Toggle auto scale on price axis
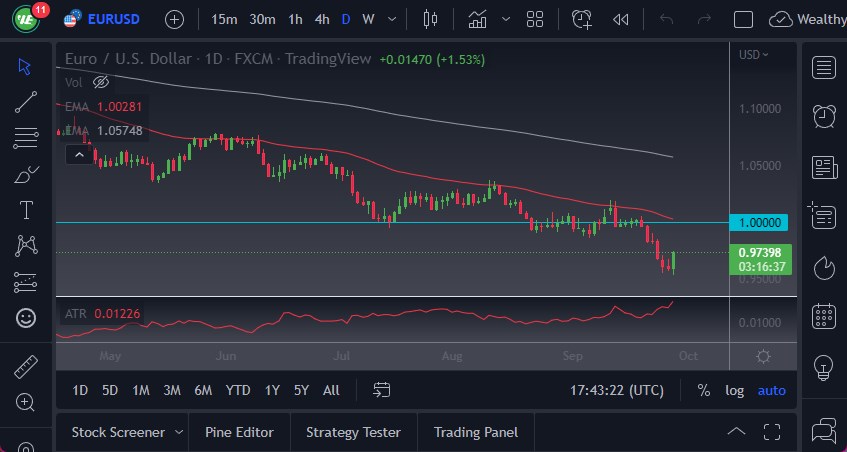This screenshot has height=452, width=847. 771,390
